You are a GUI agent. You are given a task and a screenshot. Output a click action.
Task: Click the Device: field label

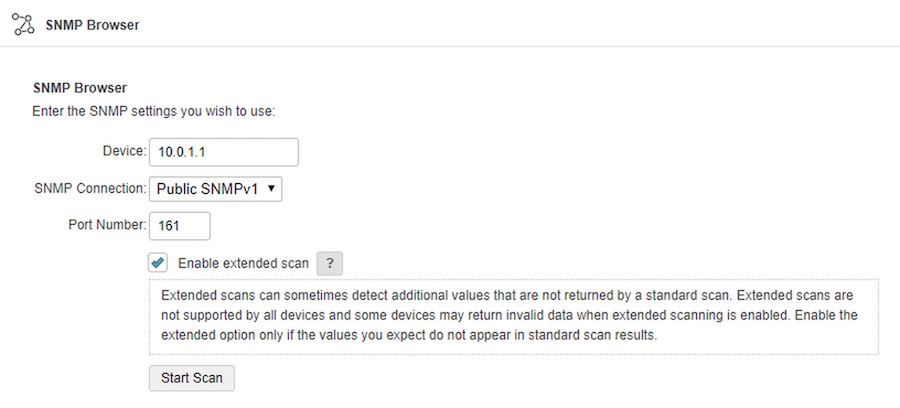125,151
